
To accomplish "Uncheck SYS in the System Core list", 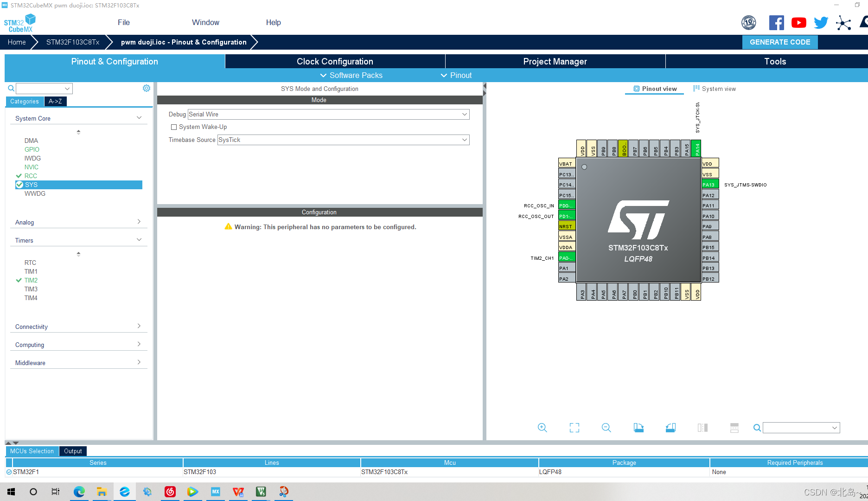I will (x=20, y=185).
